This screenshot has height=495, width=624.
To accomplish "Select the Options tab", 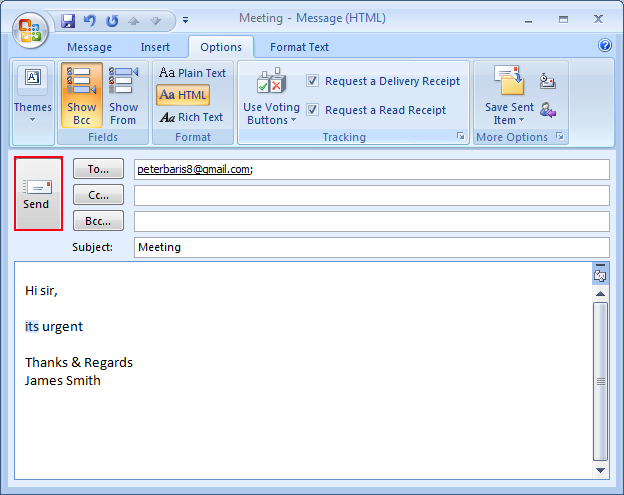I will [221, 47].
